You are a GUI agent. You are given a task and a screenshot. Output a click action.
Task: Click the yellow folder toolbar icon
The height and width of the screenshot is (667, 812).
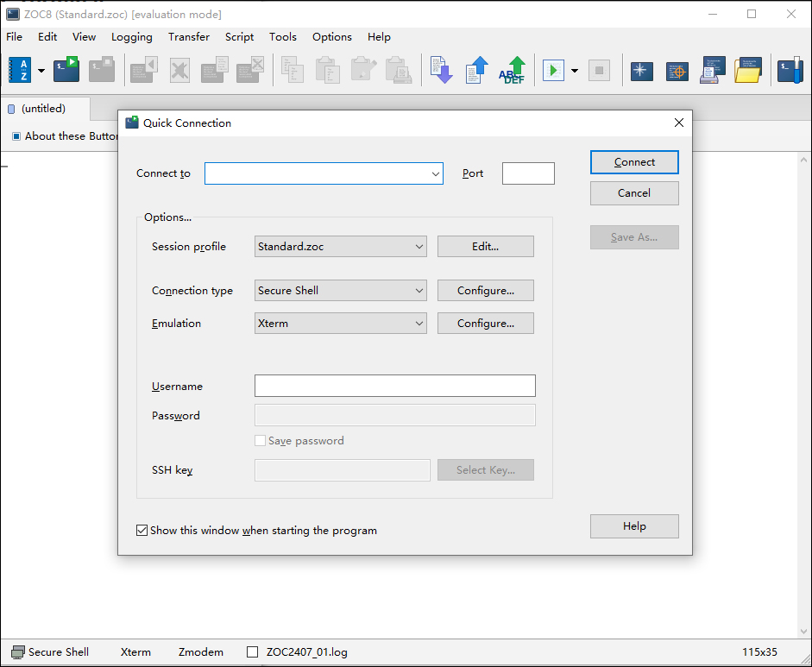coord(748,70)
